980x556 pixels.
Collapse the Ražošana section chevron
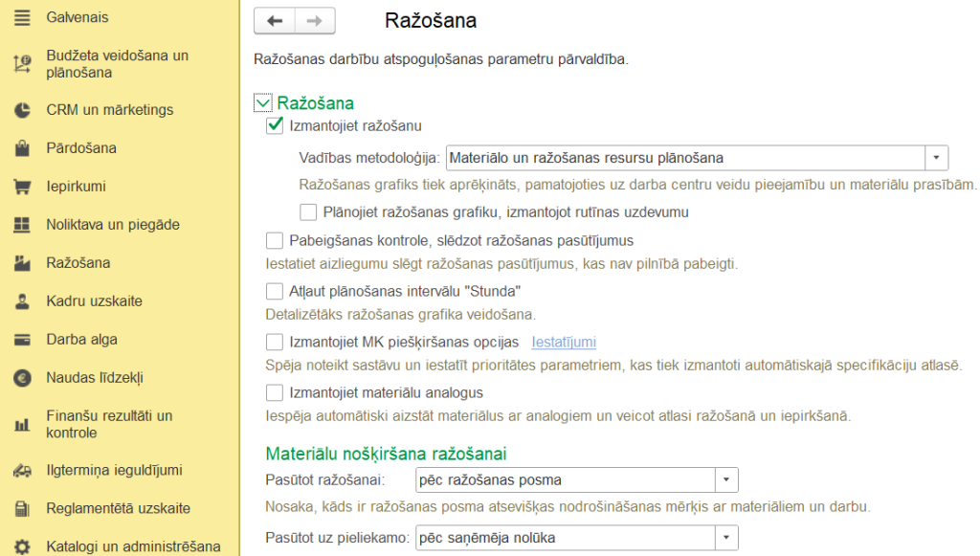click(x=261, y=101)
